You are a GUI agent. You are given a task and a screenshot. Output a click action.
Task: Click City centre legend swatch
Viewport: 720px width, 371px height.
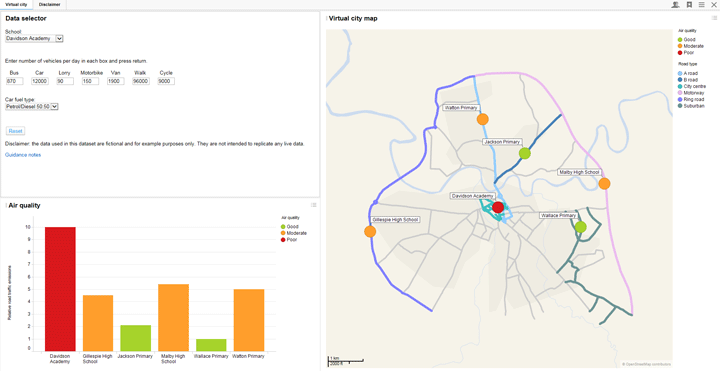pyautogui.click(x=680, y=86)
